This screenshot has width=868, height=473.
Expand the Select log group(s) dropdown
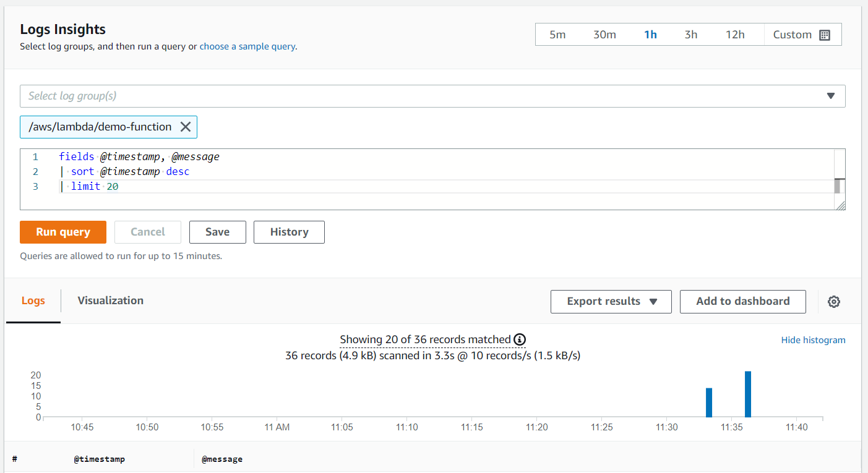831,96
